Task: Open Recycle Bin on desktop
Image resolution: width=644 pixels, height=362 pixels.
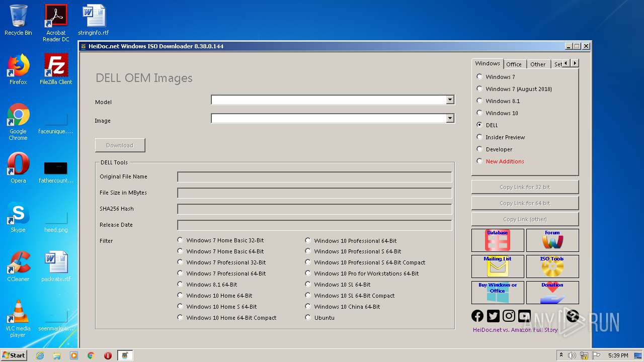Action: (18, 20)
